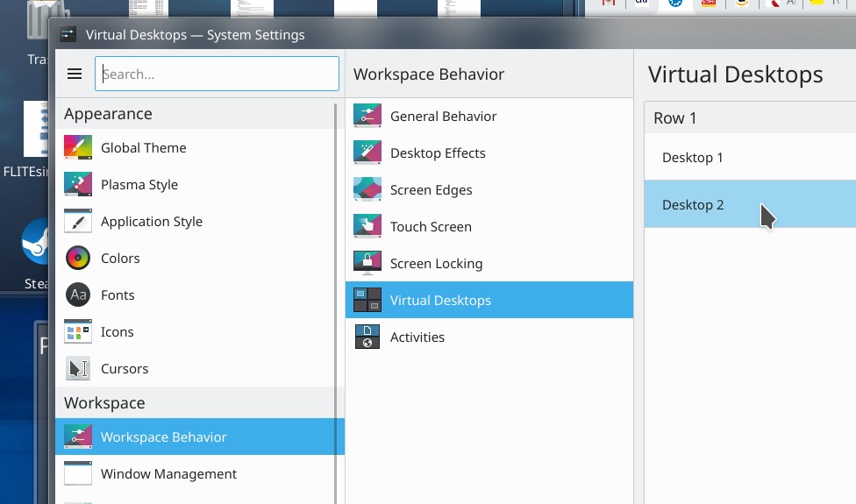Open Screen Edges settings
This screenshot has height=504, width=856.
click(x=431, y=190)
